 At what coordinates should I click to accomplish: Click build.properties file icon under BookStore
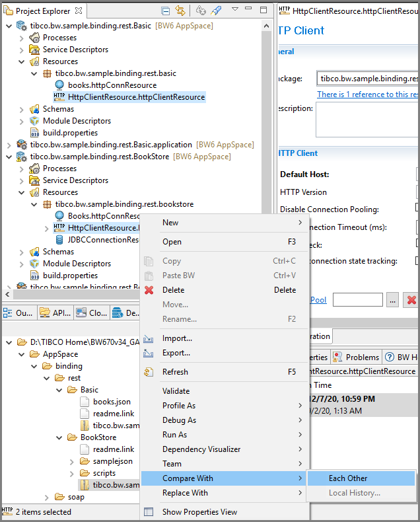[x=34, y=276]
